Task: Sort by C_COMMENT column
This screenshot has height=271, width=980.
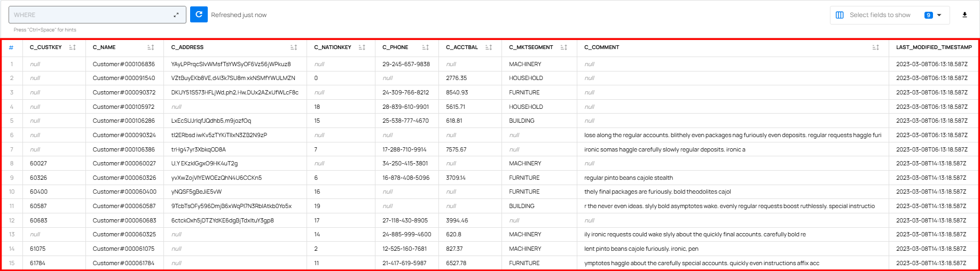Action: (x=876, y=47)
